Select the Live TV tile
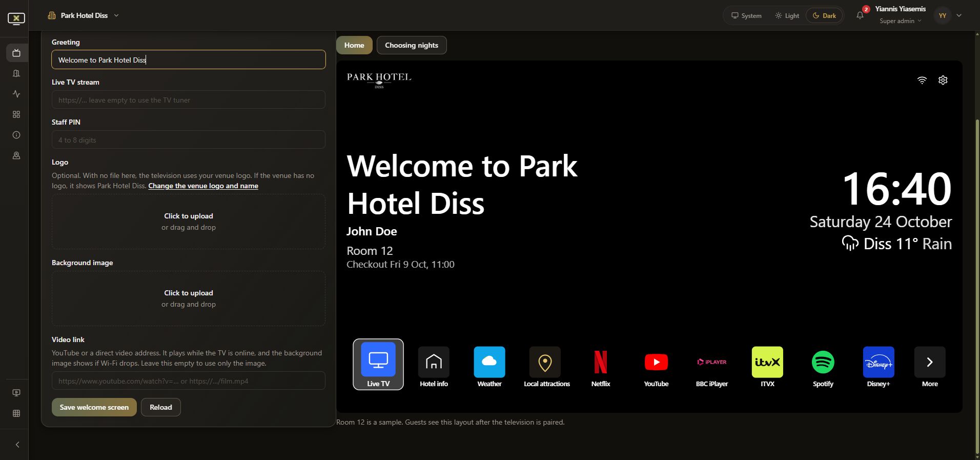Viewport: 980px width, 460px height. (378, 364)
